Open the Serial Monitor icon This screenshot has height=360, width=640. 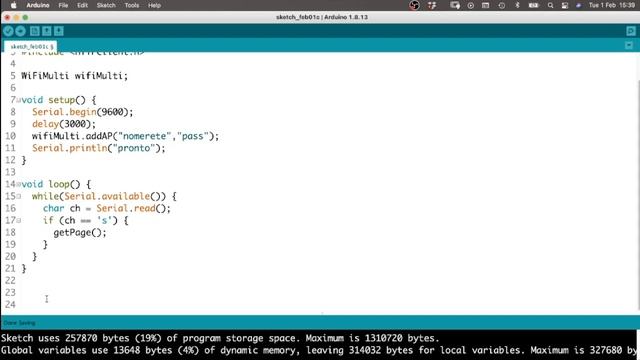pos(631,31)
